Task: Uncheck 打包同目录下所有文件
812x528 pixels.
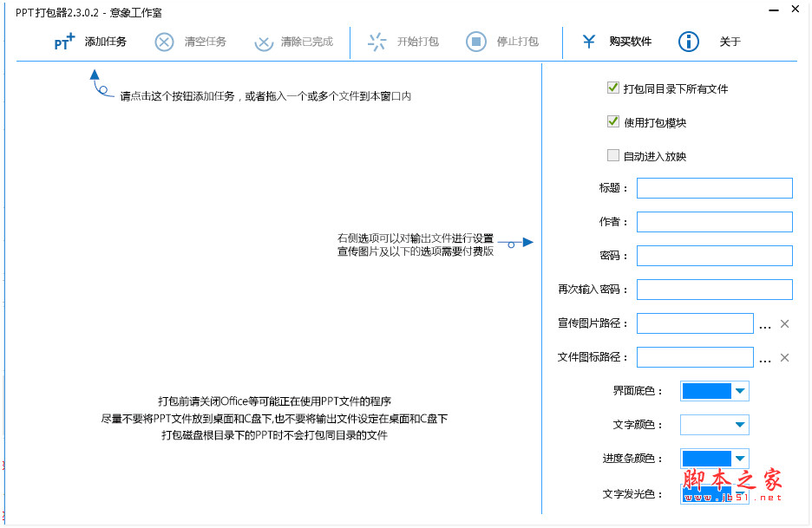Action: 613,88
